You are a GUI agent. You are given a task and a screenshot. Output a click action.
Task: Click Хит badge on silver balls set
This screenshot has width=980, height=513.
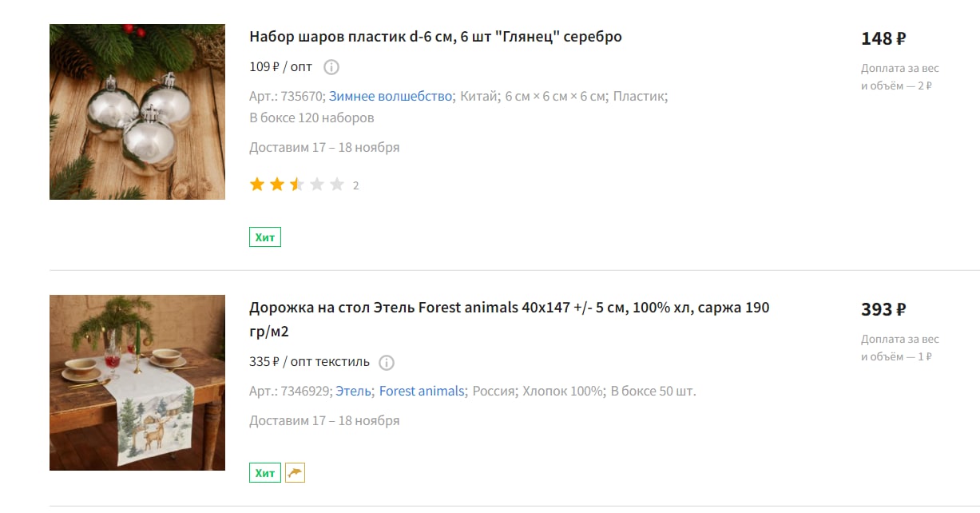coord(265,237)
